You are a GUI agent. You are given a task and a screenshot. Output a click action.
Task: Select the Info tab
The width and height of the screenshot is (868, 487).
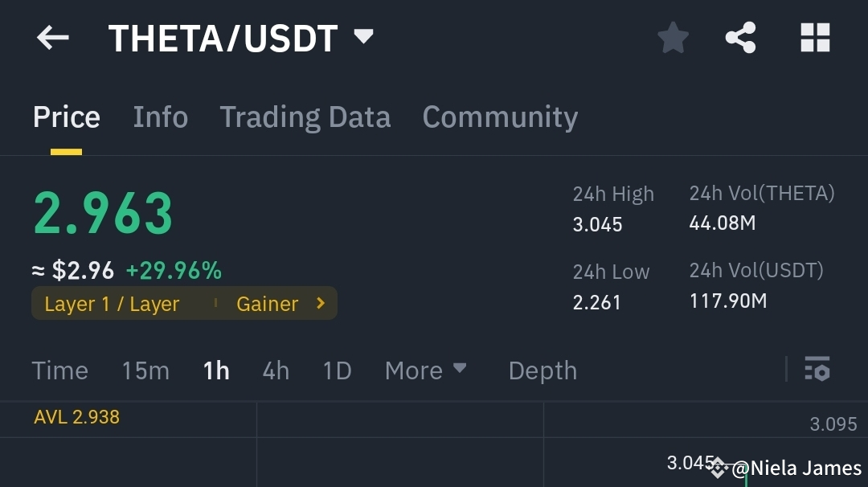click(160, 117)
